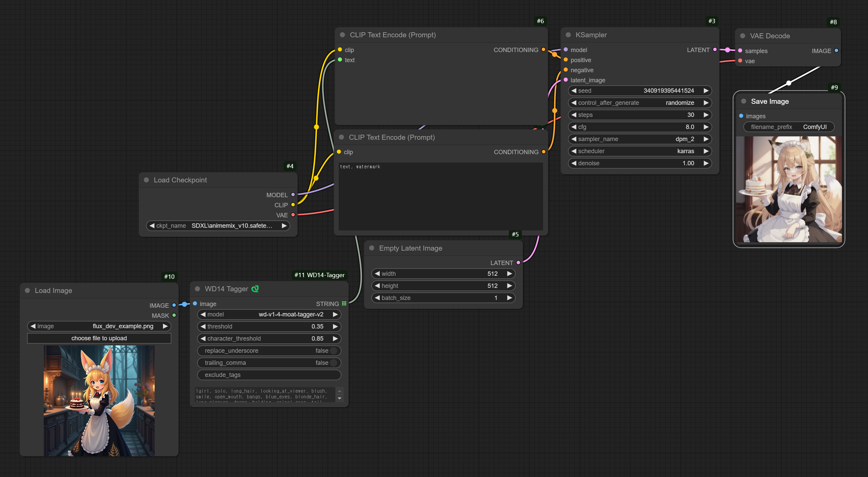The image size is (868, 477).
Task: Click the generated maid image thumbnail in Save Image
Action: click(788, 189)
